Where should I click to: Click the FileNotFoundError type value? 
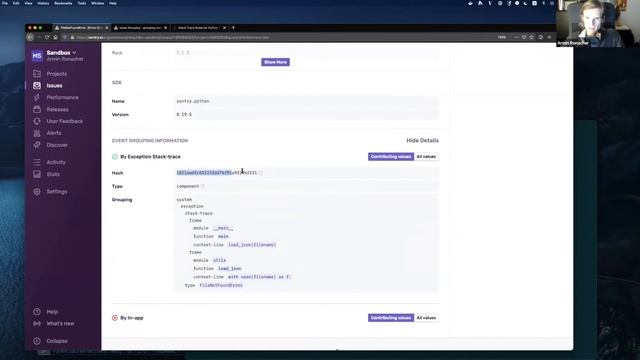pyautogui.click(x=221, y=285)
